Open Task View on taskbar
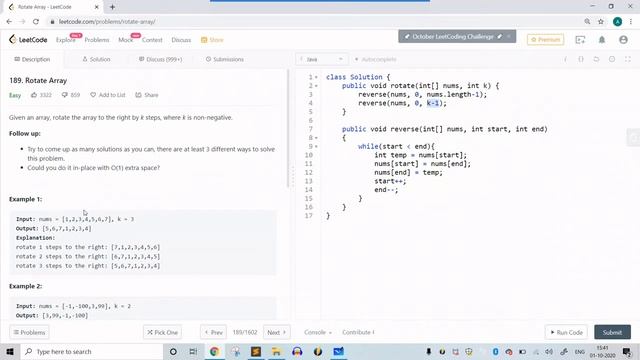This screenshot has width=640, height=360. 193,351
